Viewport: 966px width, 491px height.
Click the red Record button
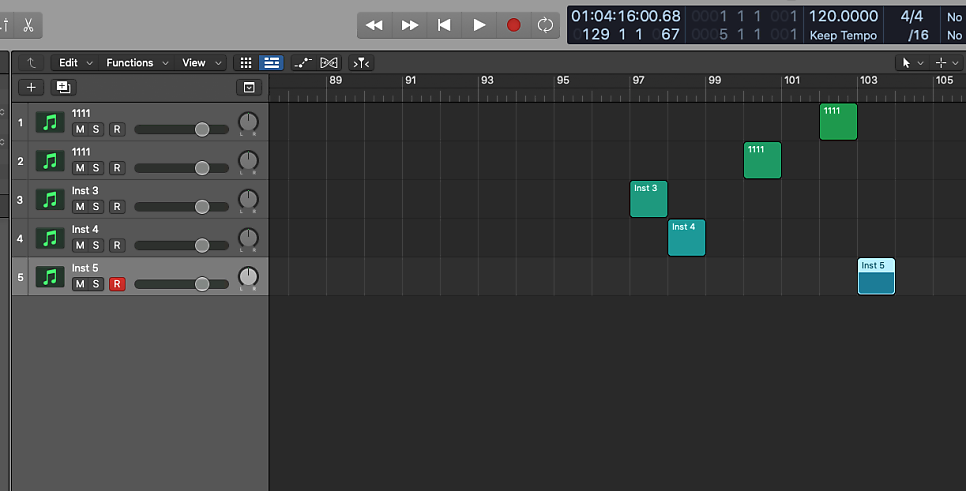coord(513,25)
